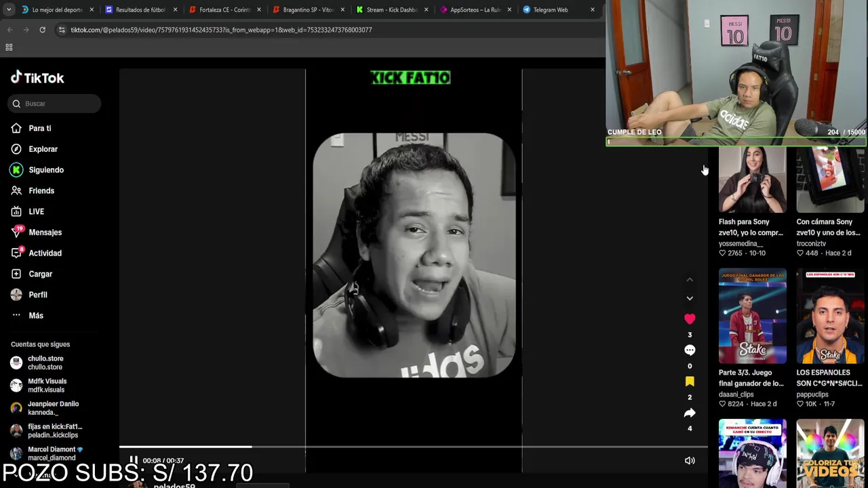Click the LIVE sidebar icon

16,211
